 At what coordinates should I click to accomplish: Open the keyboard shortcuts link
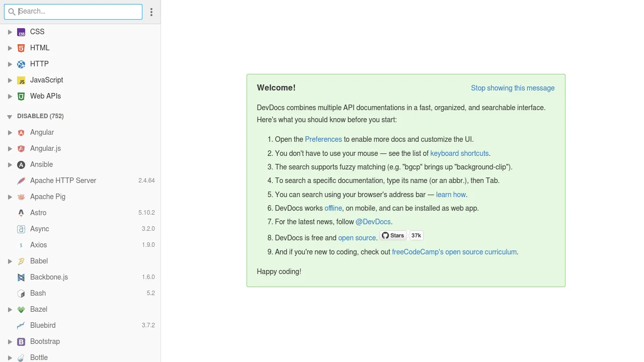pyautogui.click(x=459, y=153)
